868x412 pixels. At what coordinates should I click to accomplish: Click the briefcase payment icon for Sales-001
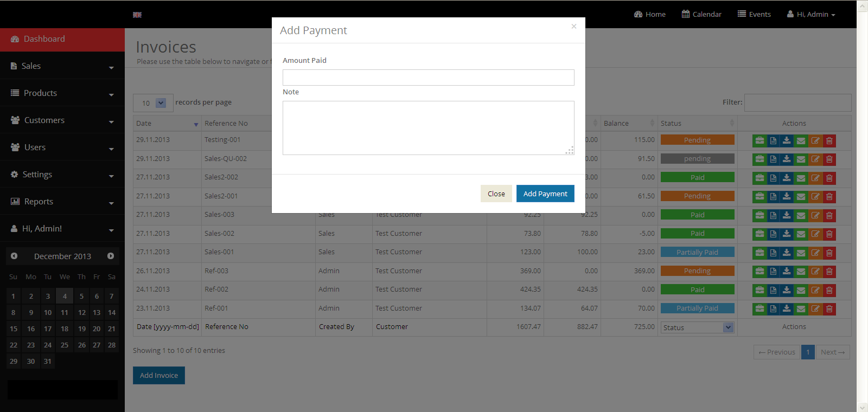click(x=759, y=253)
